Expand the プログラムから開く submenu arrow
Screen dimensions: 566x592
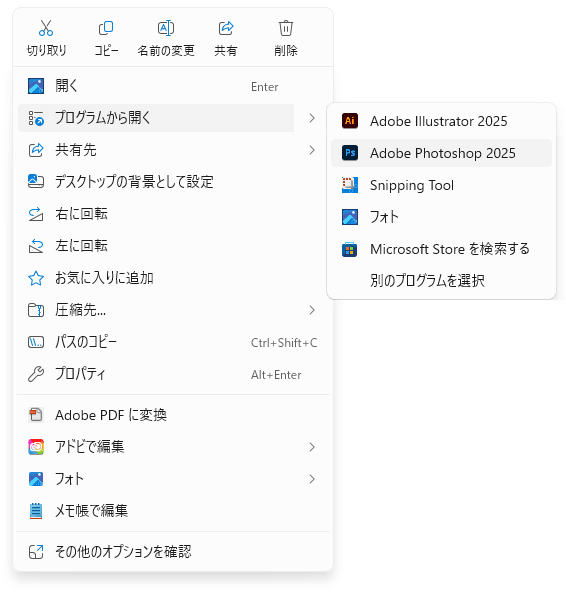[x=312, y=118]
